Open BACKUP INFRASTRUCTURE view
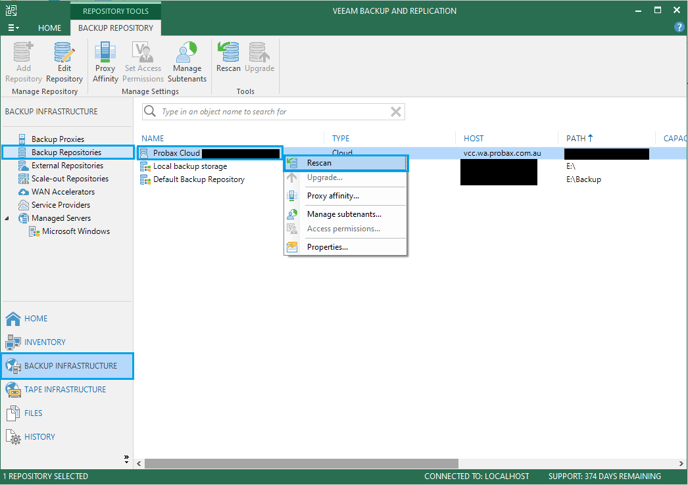The width and height of the screenshot is (688, 485). 68,366
